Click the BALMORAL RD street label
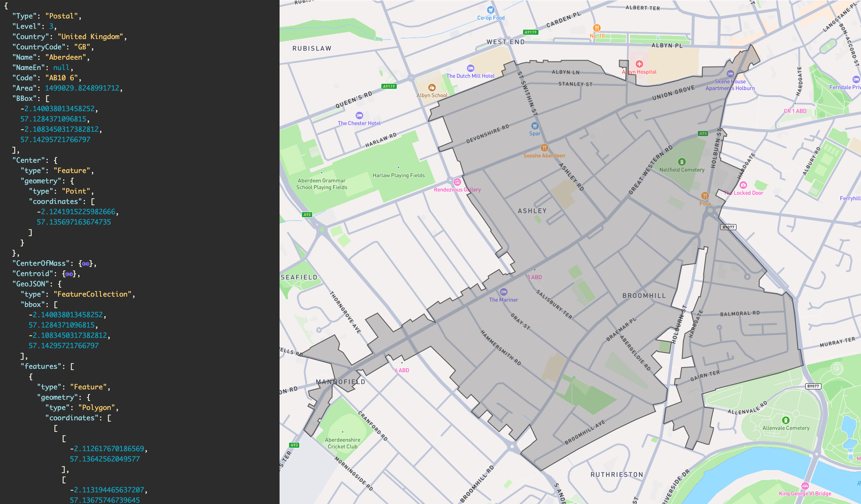861x504 pixels. pyautogui.click(x=740, y=314)
